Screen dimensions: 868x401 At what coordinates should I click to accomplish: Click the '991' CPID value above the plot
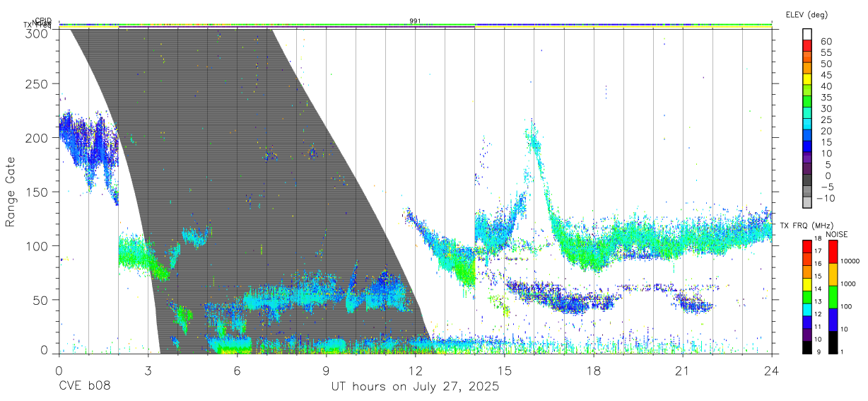[416, 21]
